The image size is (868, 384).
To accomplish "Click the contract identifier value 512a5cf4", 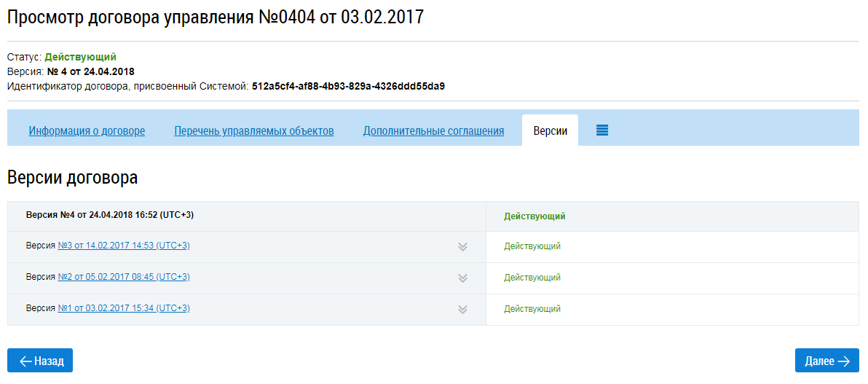I will 348,86.
